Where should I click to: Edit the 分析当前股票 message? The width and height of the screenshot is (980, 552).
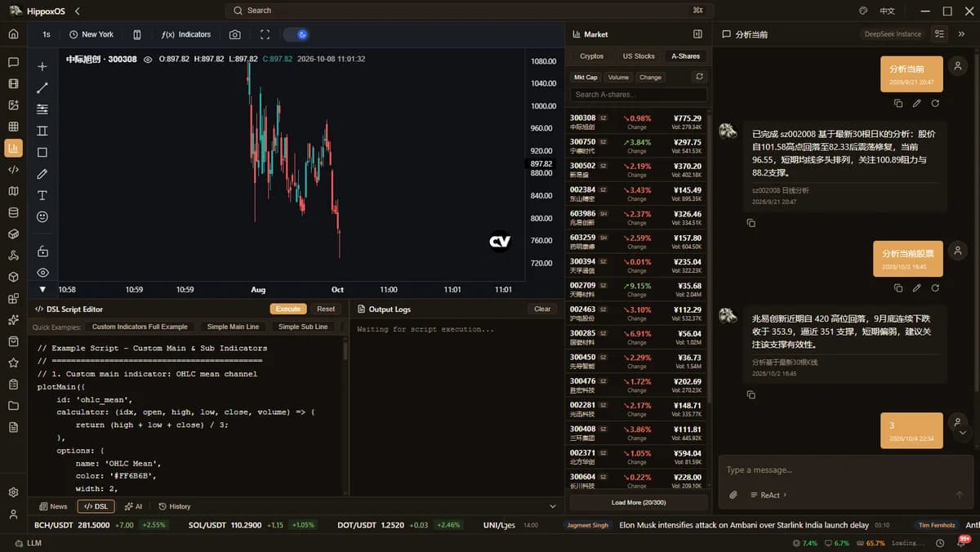[916, 287]
